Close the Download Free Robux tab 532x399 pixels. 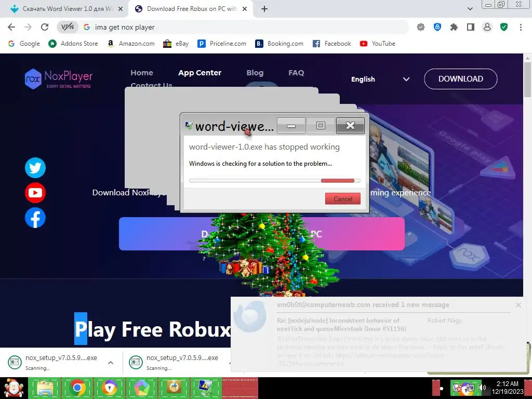245,9
